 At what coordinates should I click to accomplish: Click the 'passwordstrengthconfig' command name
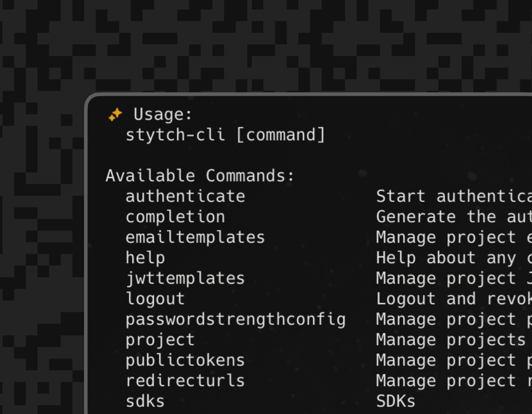click(x=236, y=320)
